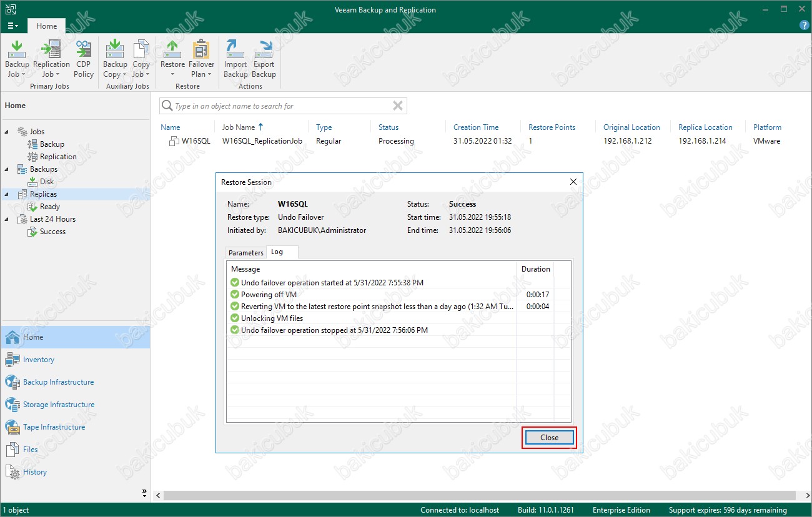This screenshot has width=812, height=517.
Task: Click the Export Backup icon
Action: tap(264, 59)
